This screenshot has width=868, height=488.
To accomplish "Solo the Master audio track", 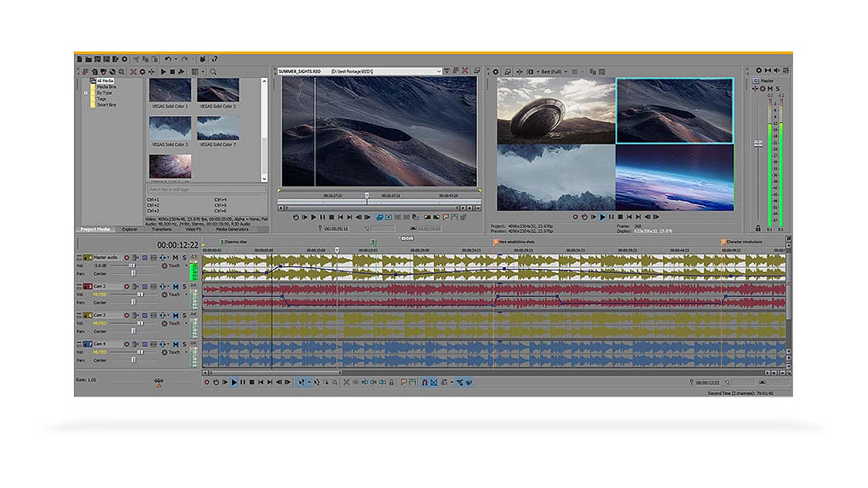I will pos(184,258).
